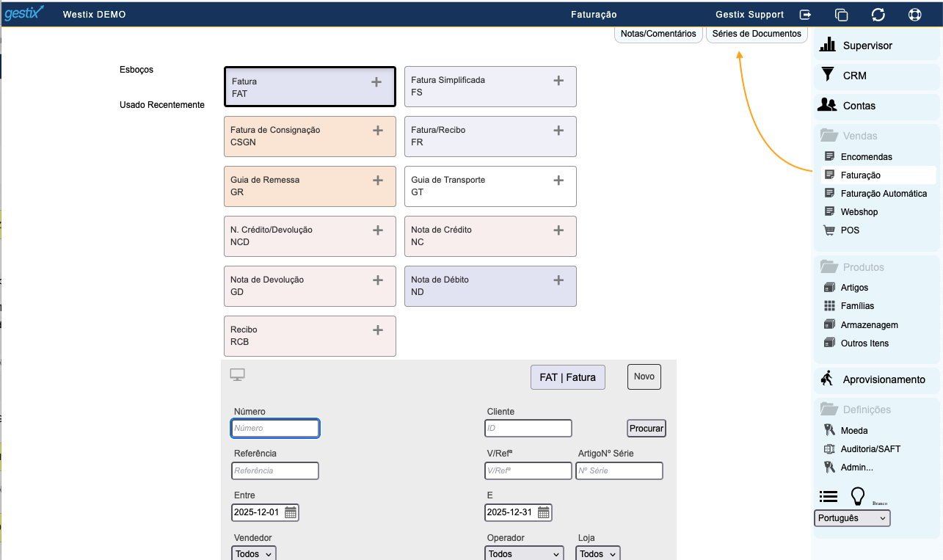Open calendar picker for Entre date
This screenshot has height=560, width=943.
[291, 512]
